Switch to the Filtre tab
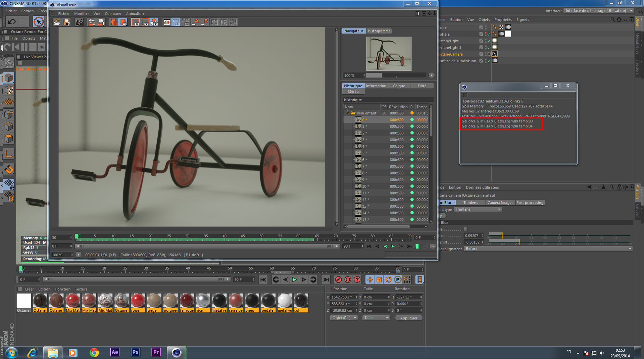Image resolution: width=644 pixels, height=359 pixels. coord(422,86)
